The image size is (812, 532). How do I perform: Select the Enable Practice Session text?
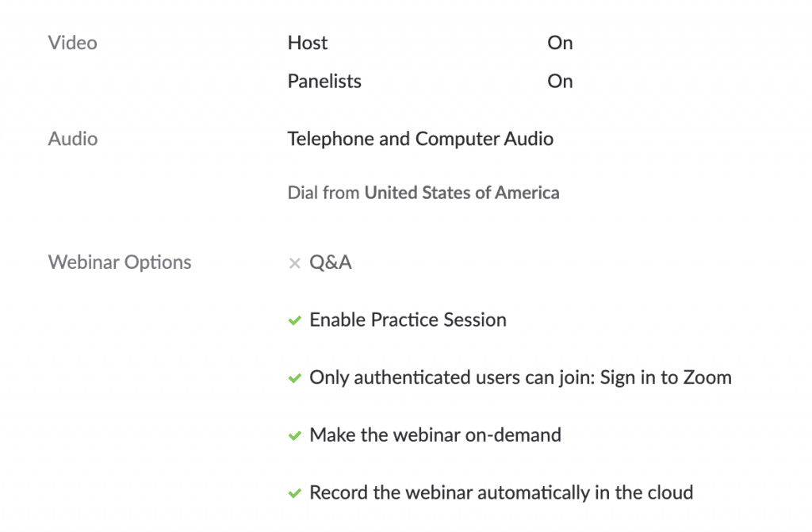(x=408, y=320)
